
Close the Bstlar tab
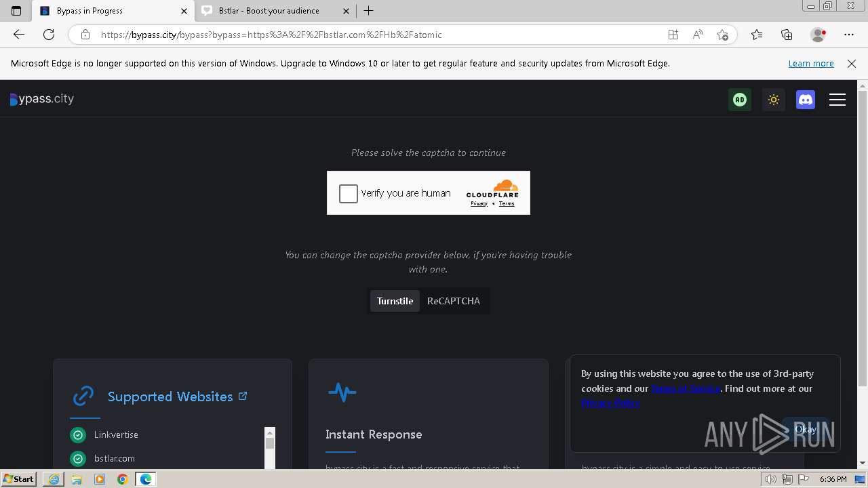(x=347, y=11)
